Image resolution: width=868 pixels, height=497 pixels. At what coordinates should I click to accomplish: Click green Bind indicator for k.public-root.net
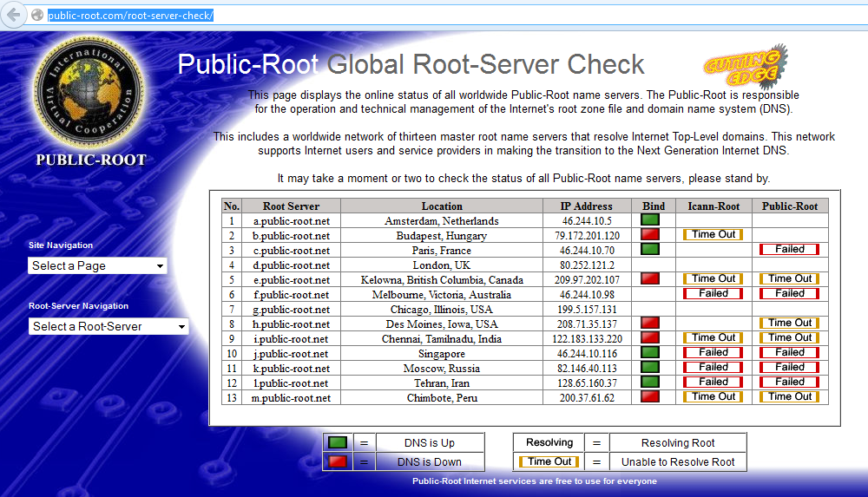point(650,367)
